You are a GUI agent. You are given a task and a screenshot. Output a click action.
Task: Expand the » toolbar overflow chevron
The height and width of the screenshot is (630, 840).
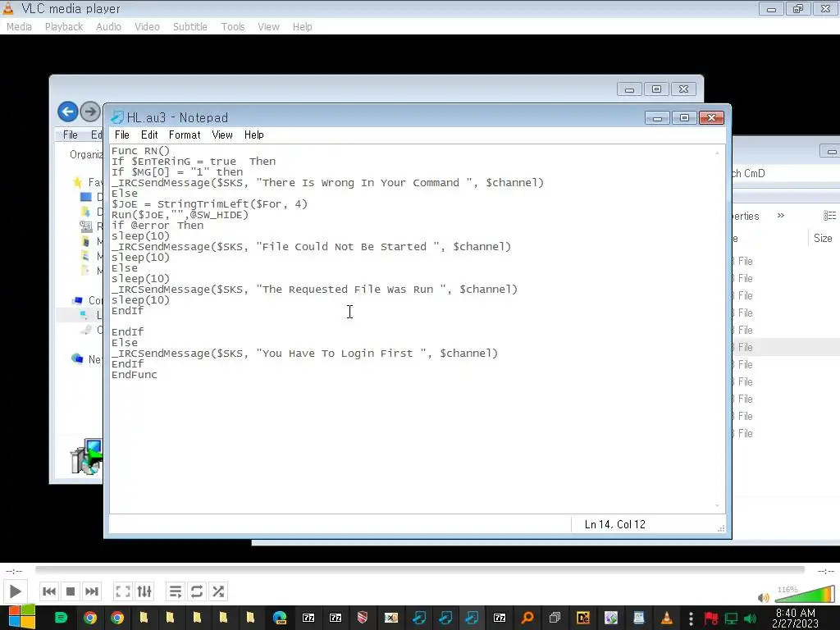click(x=781, y=216)
